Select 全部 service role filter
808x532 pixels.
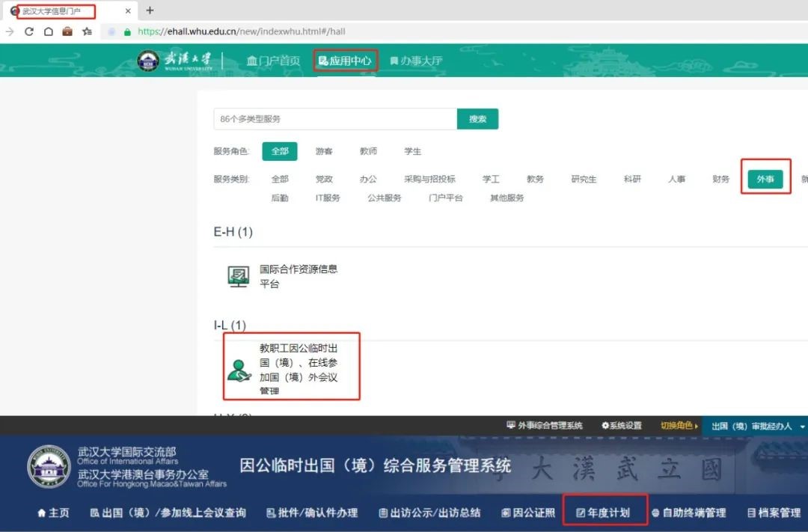pyautogui.click(x=280, y=151)
